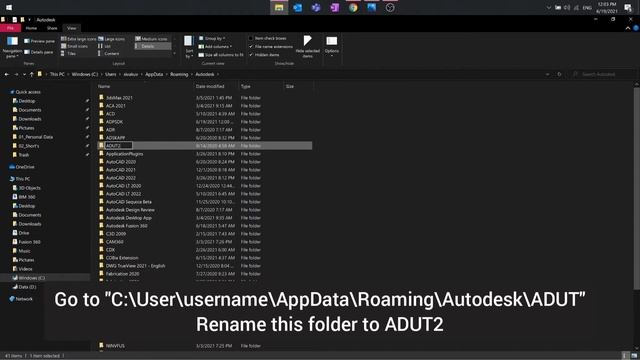Go back using the back arrow
The image size is (640, 360).
(7, 74)
